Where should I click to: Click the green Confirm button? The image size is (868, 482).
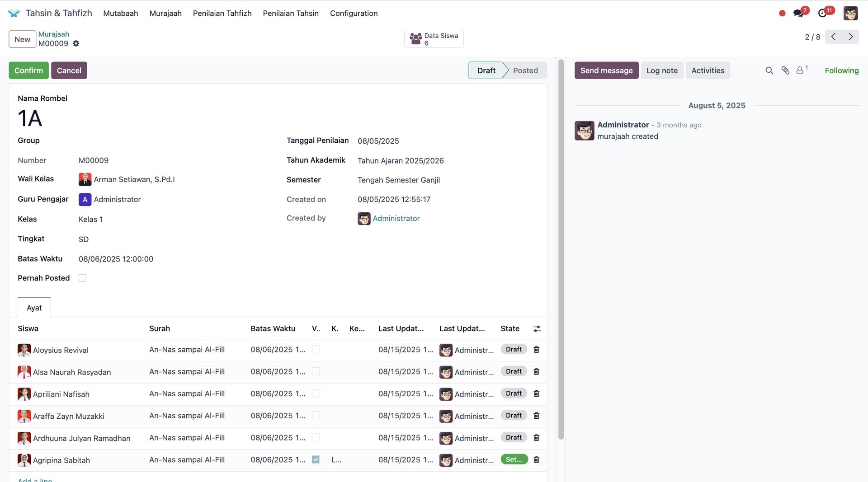click(28, 70)
